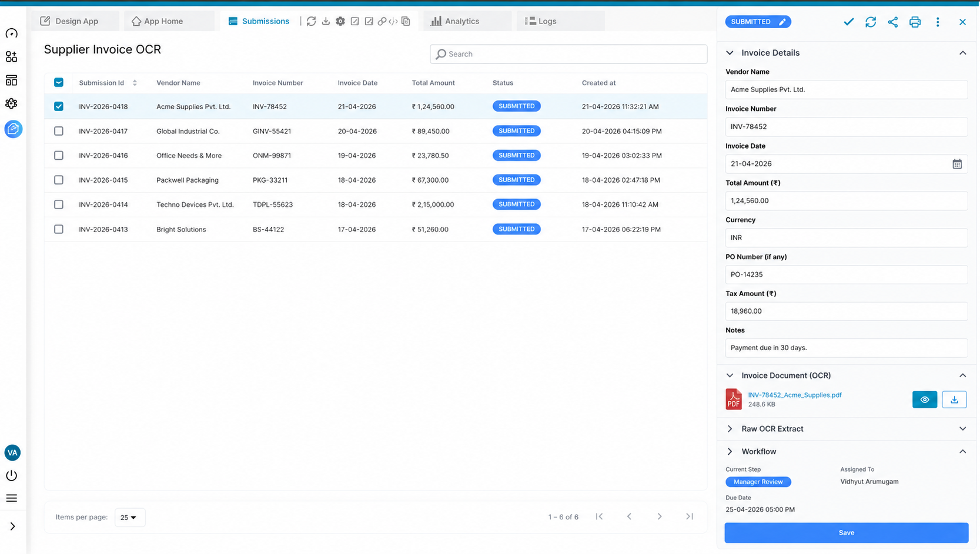Jump to the first page arrow
The width and height of the screenshot is (980, 554).
(599, 516)
